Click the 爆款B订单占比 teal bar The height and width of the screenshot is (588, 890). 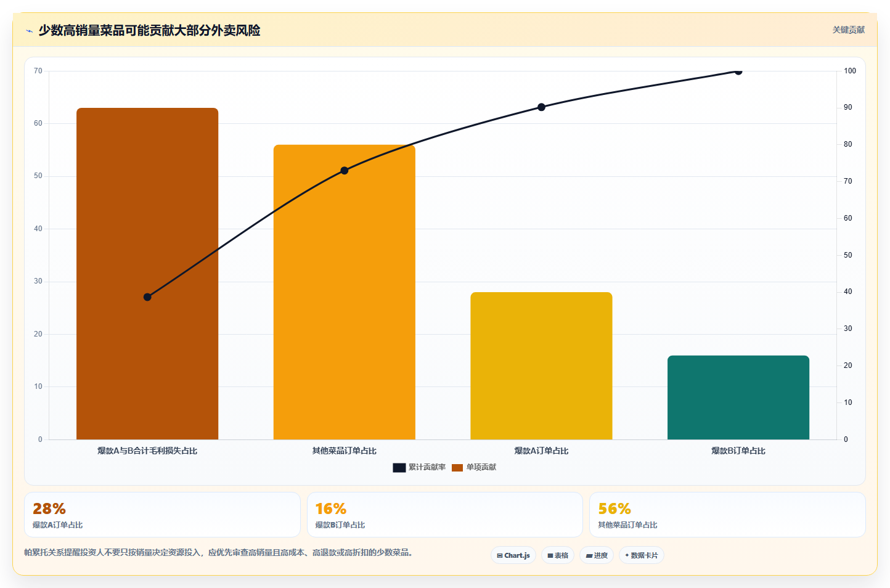pyautogui.click(x=738, y=398)
